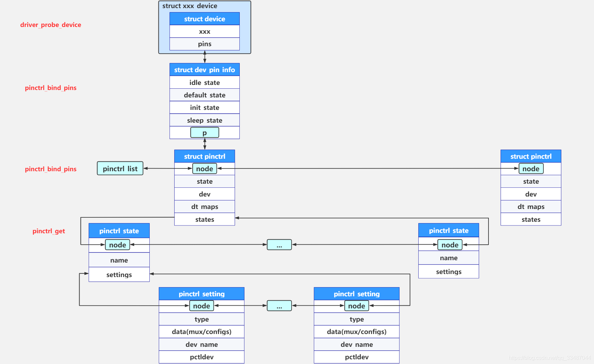594x364 pixels.
Task: Click ellipsis box between pinctrl state nodes
Action: click(x=279, y=245)
